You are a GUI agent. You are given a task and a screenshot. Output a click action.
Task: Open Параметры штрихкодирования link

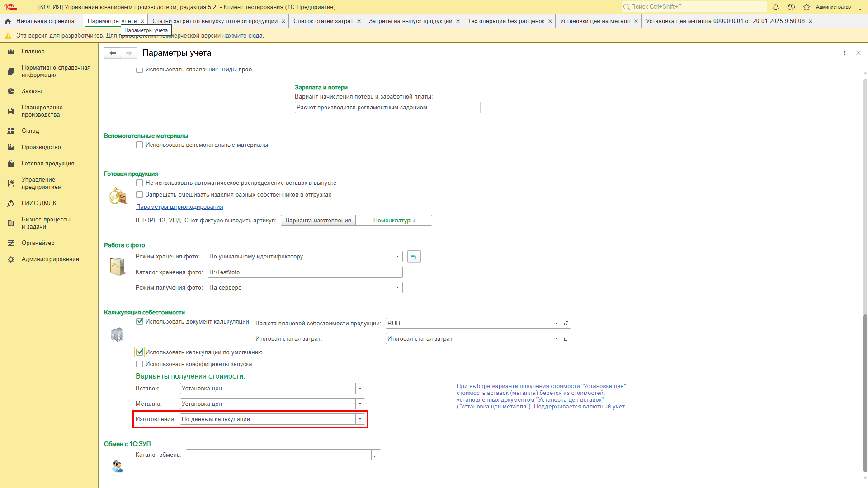point(179,207)
